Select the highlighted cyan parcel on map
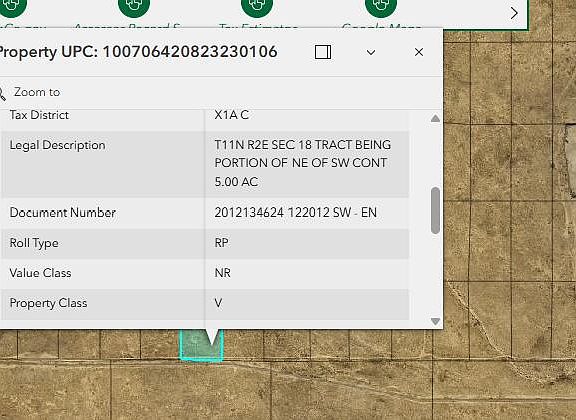This screenshot has width=576, height=420. coord(201,346)
